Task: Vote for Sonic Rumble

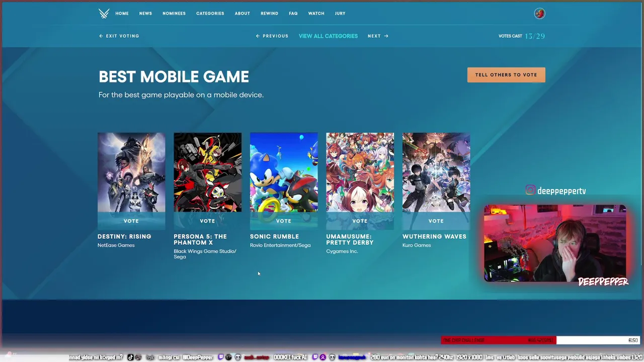Action: click(x=284, y=221)
